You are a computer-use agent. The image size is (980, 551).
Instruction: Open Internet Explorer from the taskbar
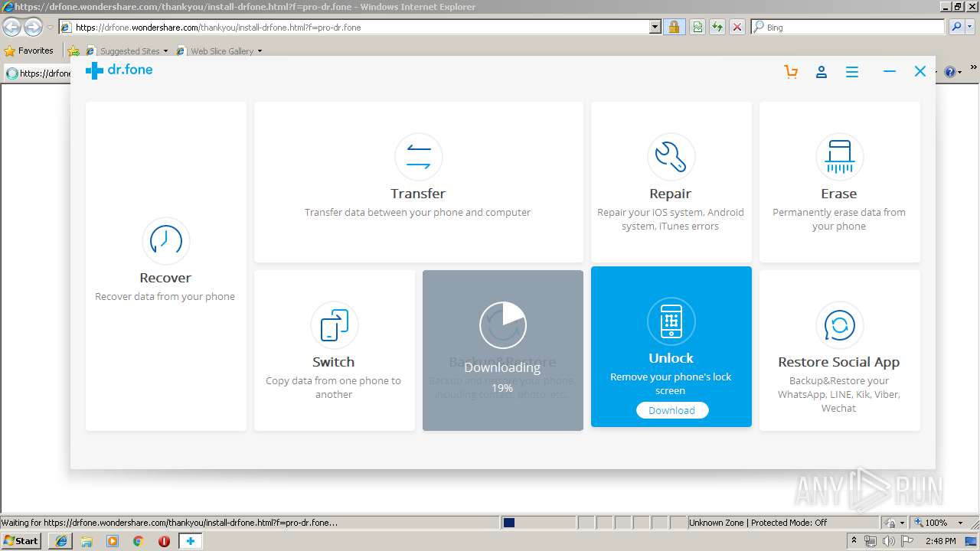62,541
